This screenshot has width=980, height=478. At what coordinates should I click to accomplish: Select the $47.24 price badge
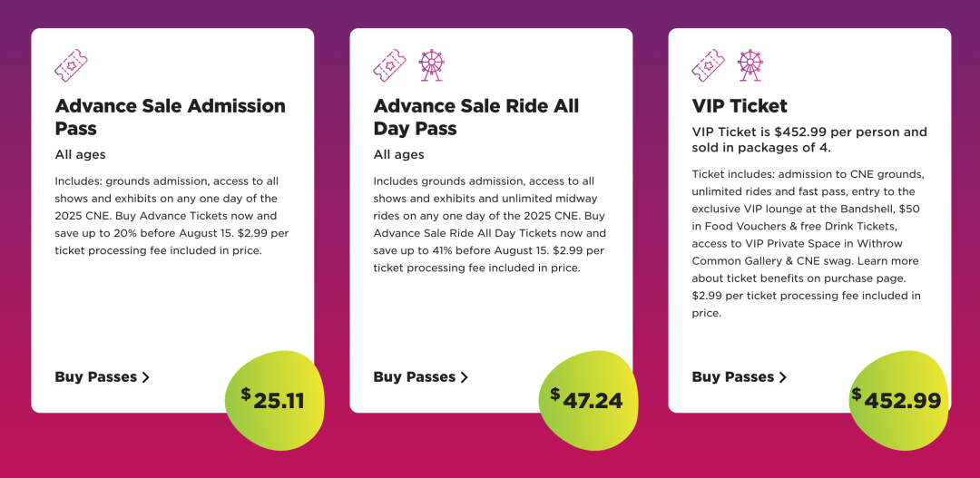(590, 400)
